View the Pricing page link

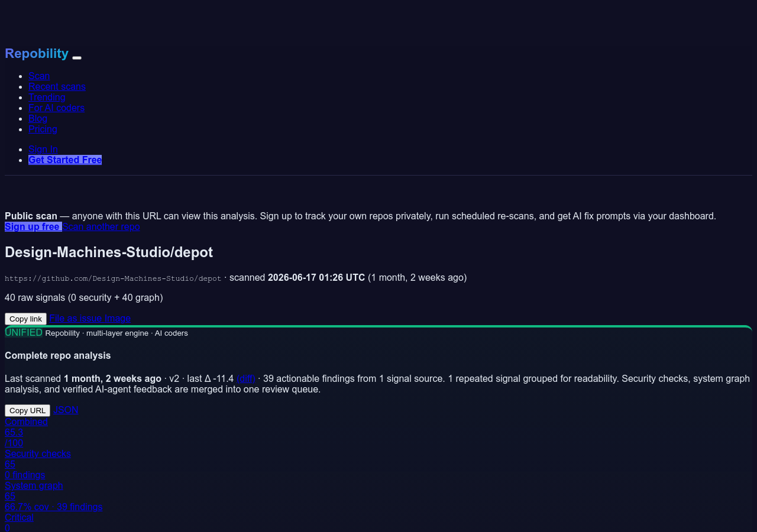point(43,129)
